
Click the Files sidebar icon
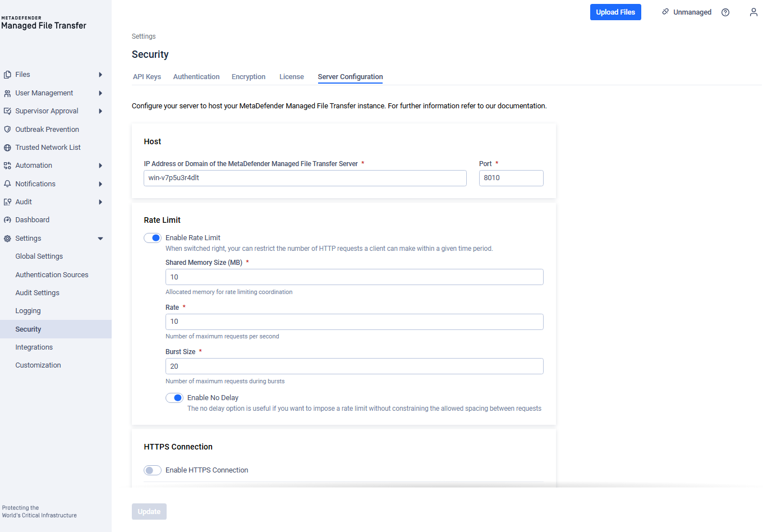7,75
